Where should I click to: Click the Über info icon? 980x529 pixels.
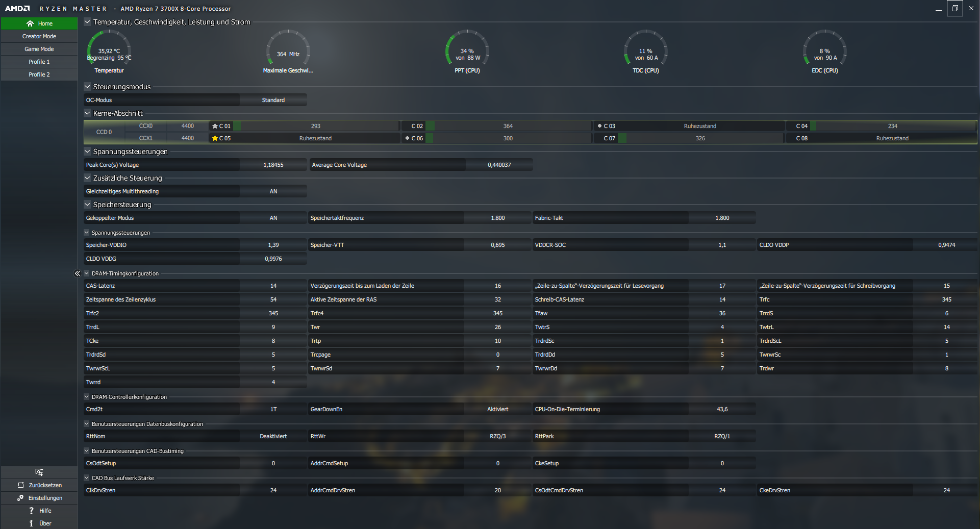point(31,523)
